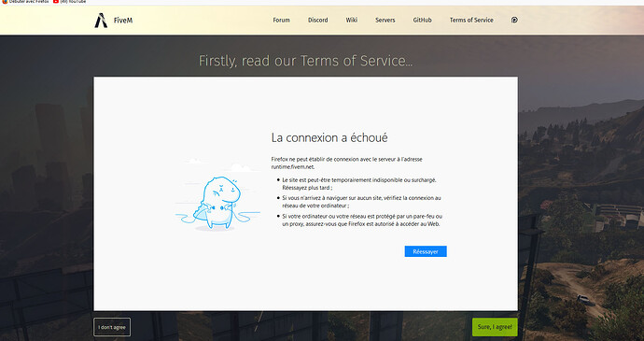Click the FiveM brand name text

coord(123,21)
